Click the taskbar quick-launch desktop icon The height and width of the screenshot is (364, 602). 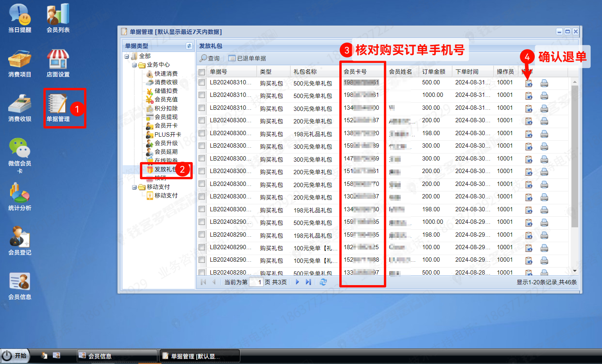57,355
